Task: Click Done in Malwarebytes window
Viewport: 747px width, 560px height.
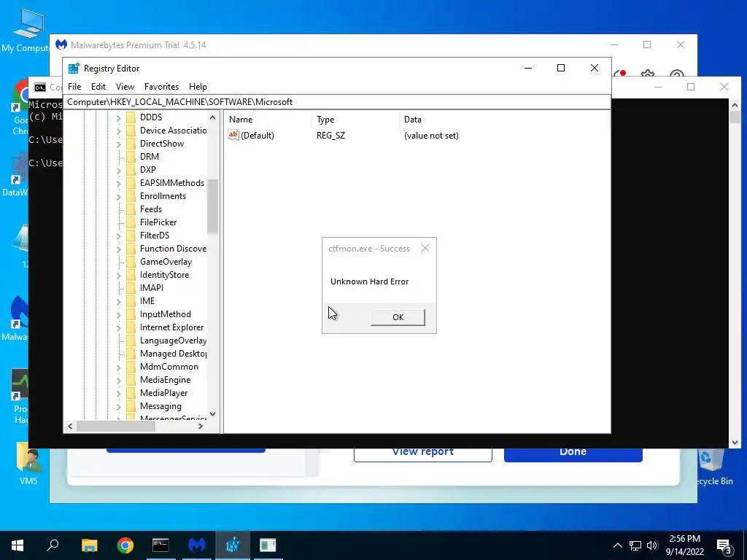Action: tap(573, 453)
